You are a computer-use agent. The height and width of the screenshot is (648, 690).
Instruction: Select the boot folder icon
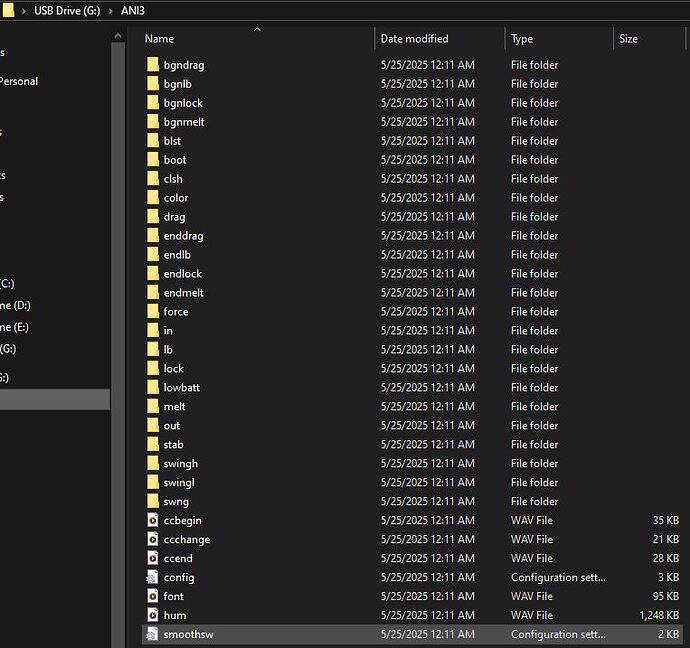tap(153, 160)
